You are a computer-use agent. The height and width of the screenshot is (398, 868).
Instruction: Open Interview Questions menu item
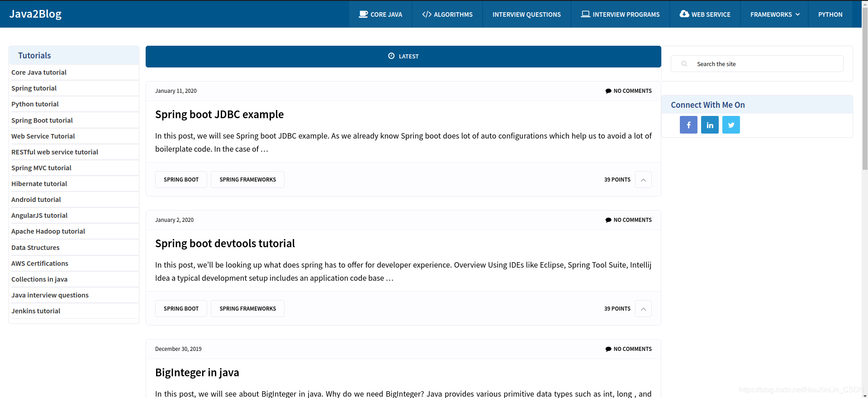point(526,14)
